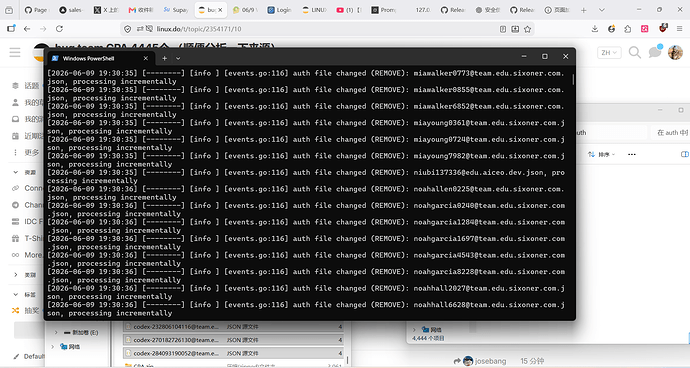Click the 网络 node in right Explorer window

pos(431,329)
